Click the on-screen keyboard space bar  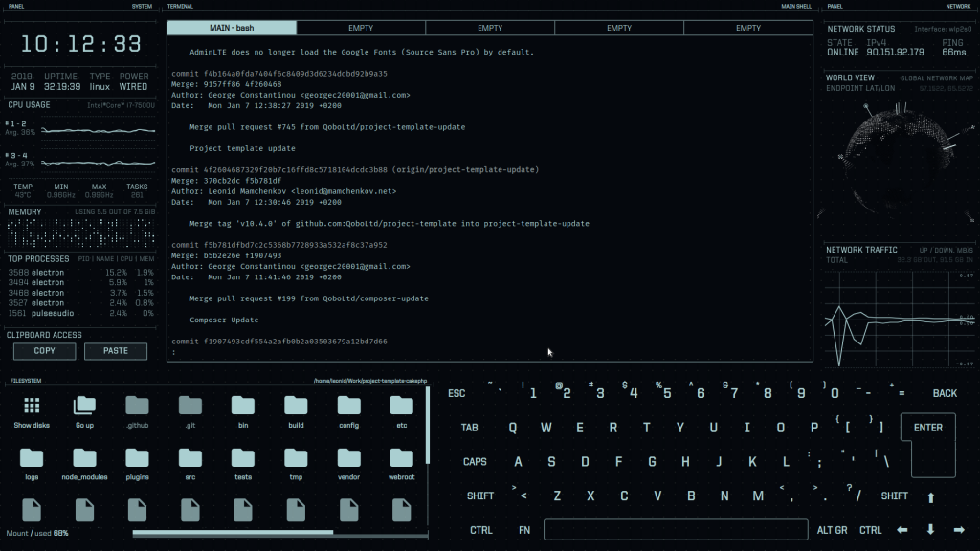click(676, 530)
